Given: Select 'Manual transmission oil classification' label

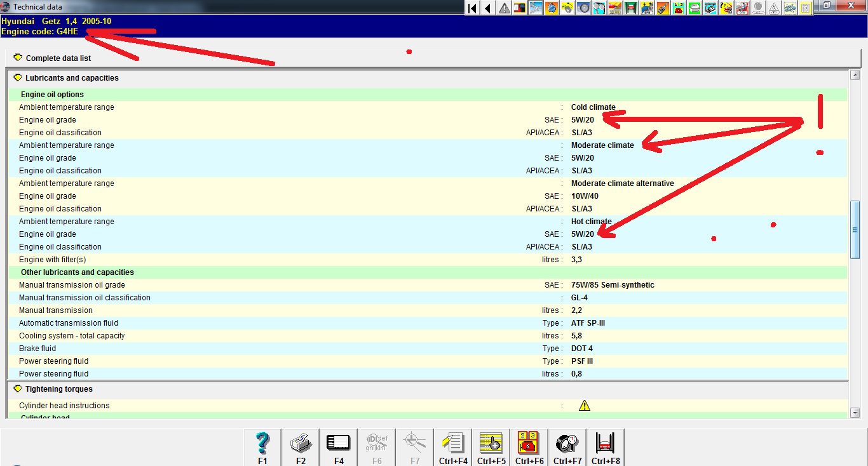Looking at the screenshot, I should point(85,298).
